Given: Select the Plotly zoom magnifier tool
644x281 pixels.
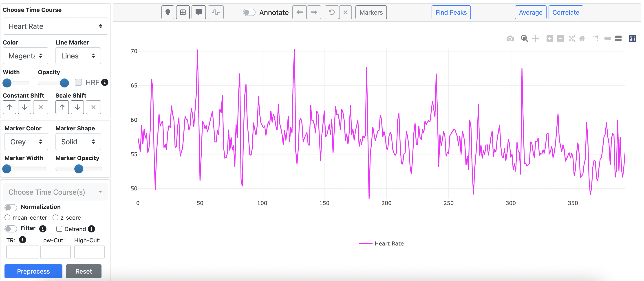Looking at the screenshot, I should click(x=524, y=38).
